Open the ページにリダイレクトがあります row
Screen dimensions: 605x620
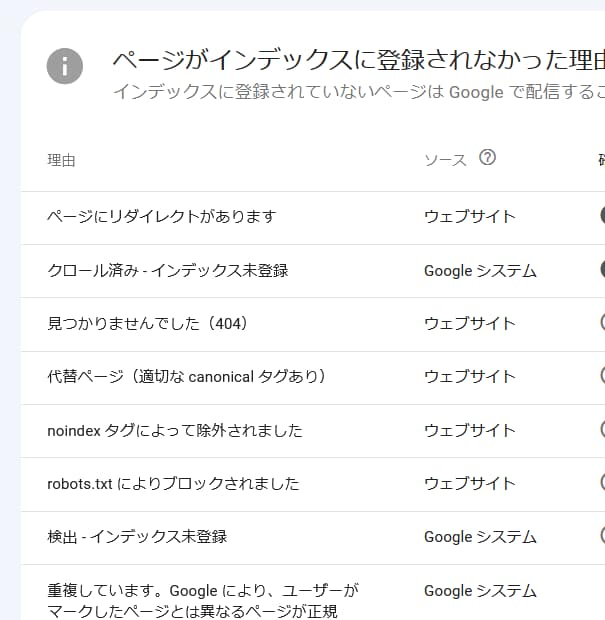coord(313,218)
